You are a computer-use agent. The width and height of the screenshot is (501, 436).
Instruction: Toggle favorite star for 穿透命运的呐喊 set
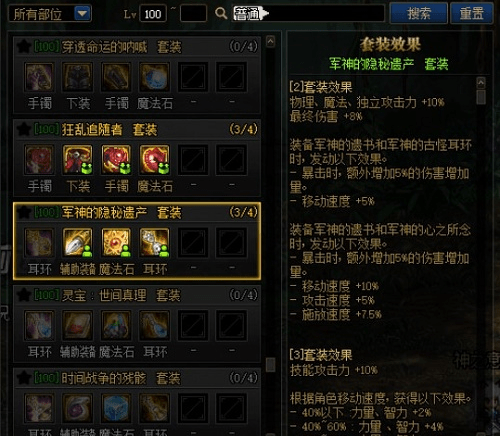23,47
